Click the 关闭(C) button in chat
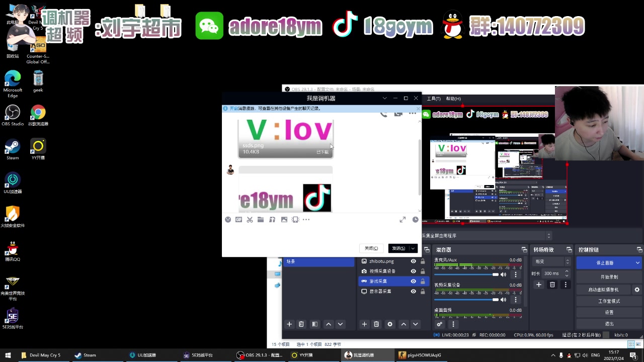Viewport: 644px width, 362px height. tap(371, 248)
